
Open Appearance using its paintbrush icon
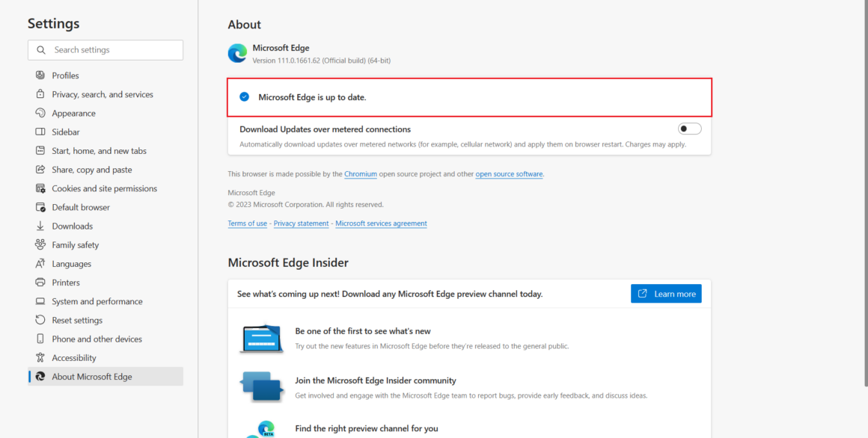[40, 113]
